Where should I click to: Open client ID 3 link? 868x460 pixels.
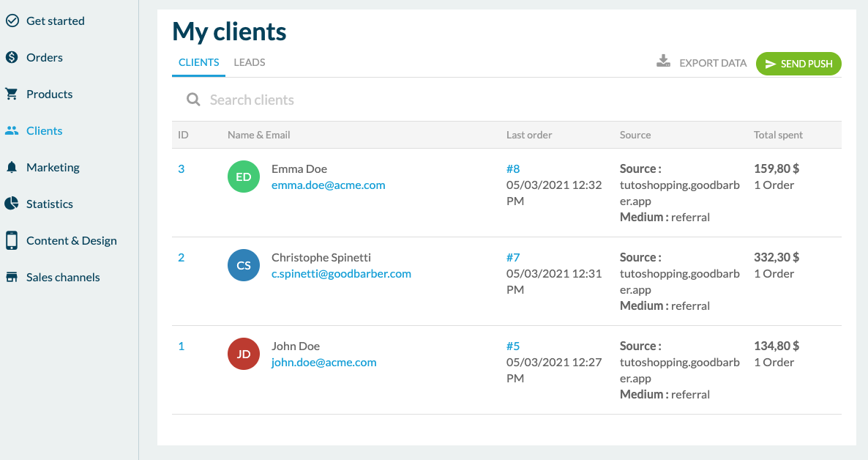coord(182,168)
